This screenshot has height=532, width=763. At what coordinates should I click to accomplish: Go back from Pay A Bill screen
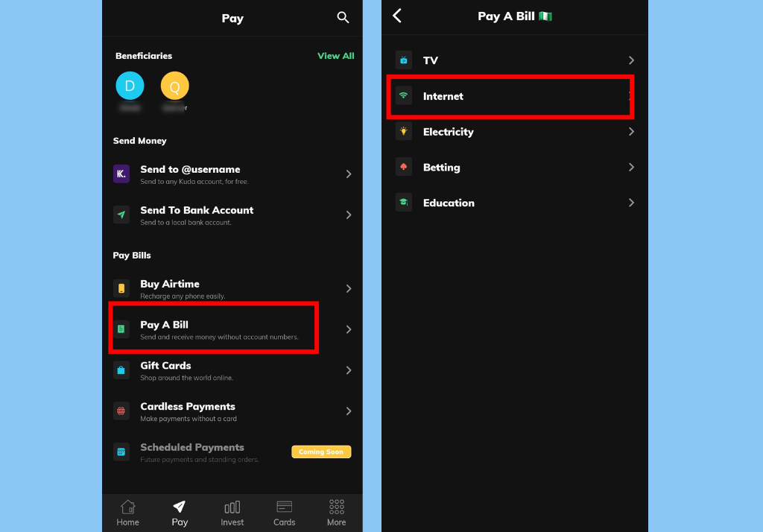(x=397, y=16)
